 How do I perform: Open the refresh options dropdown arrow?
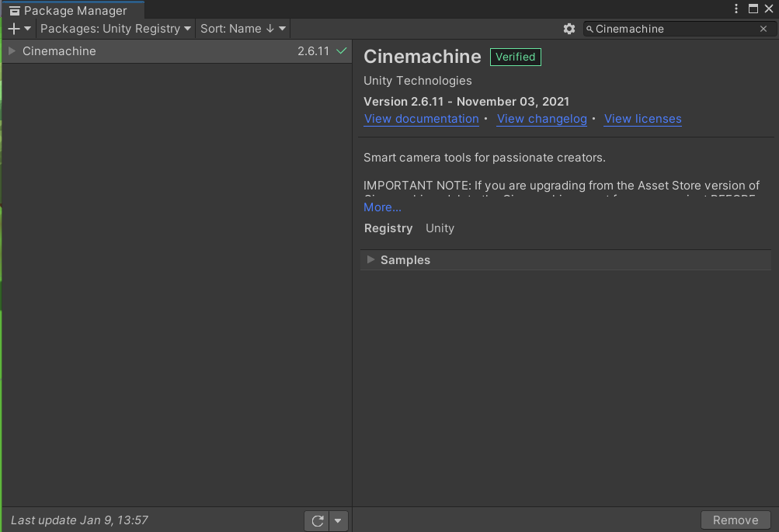pyautogui.click(x=338, y=520)
